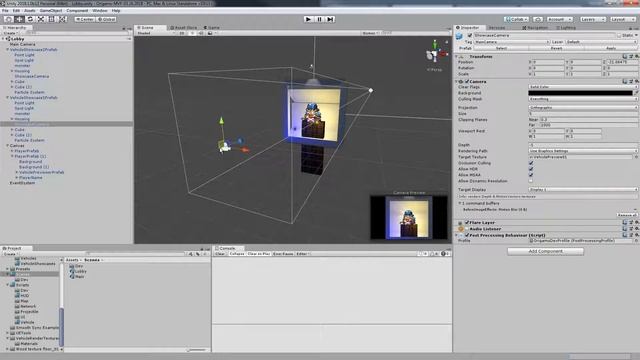
Task: Toggle scene lighting icon in Scene toolbar
Action: point(192,33)
